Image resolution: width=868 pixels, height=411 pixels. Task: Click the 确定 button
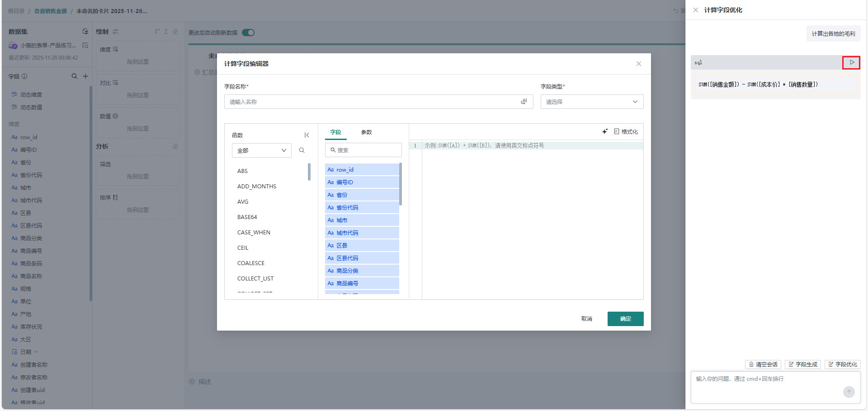point(625,319)
